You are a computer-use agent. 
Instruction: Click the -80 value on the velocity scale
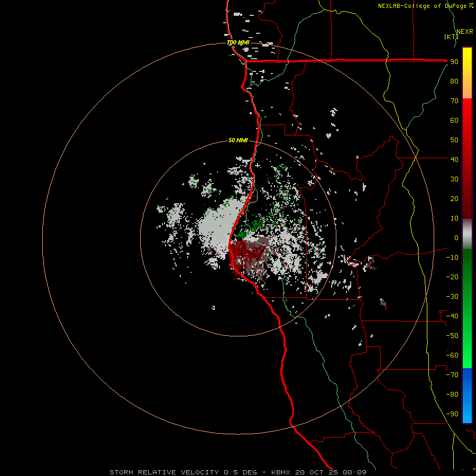coord(452,395)
